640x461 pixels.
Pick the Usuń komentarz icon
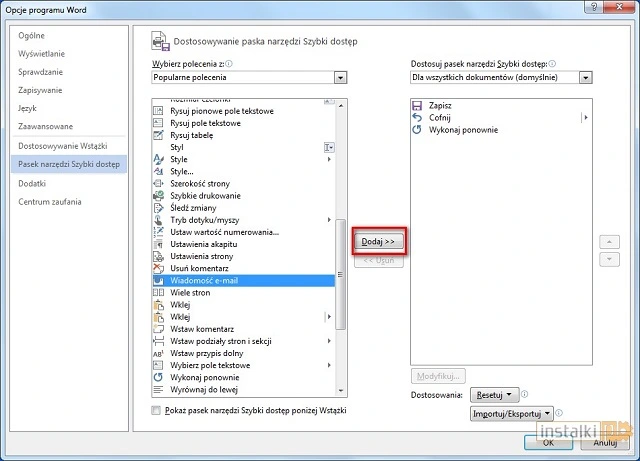tap(158, 268)
